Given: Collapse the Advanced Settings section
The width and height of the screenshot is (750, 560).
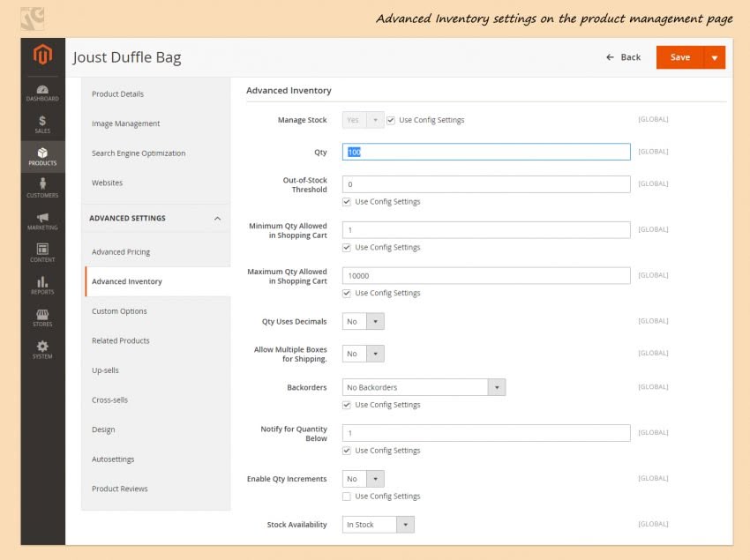Looking at the screenshot, I should pyautogui.click(x=218, y=218).
